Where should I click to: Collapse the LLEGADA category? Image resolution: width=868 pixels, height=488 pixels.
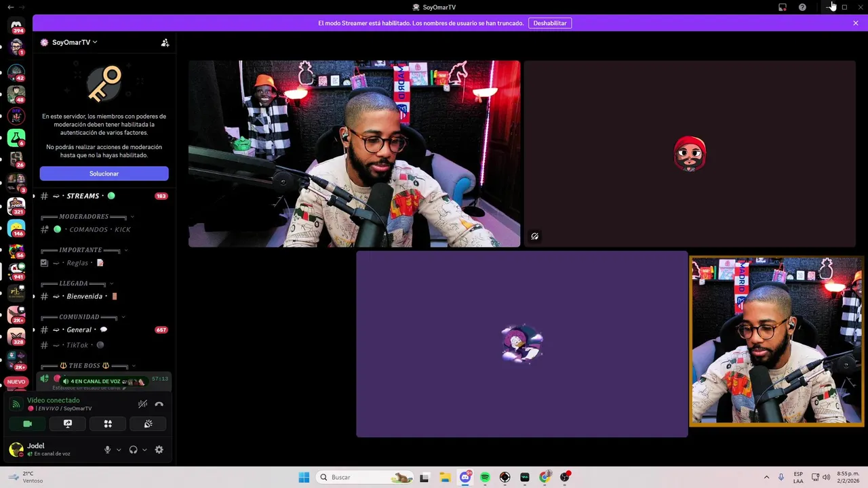[77, 283]
